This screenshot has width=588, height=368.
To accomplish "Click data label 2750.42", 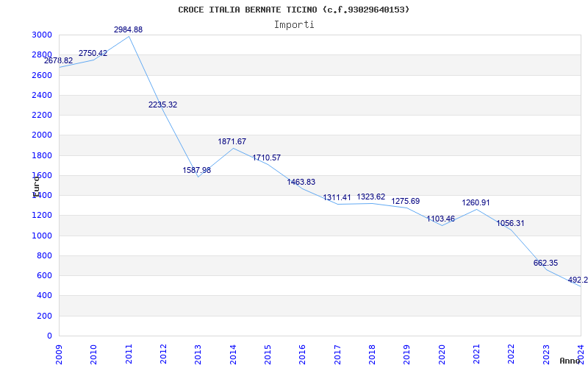I will [93, 53].
